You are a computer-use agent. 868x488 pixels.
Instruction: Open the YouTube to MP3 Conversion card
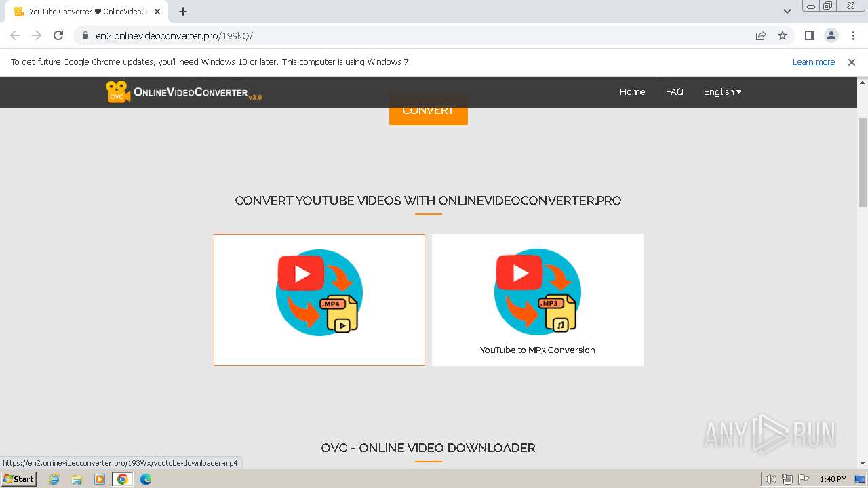coord(538,300)
